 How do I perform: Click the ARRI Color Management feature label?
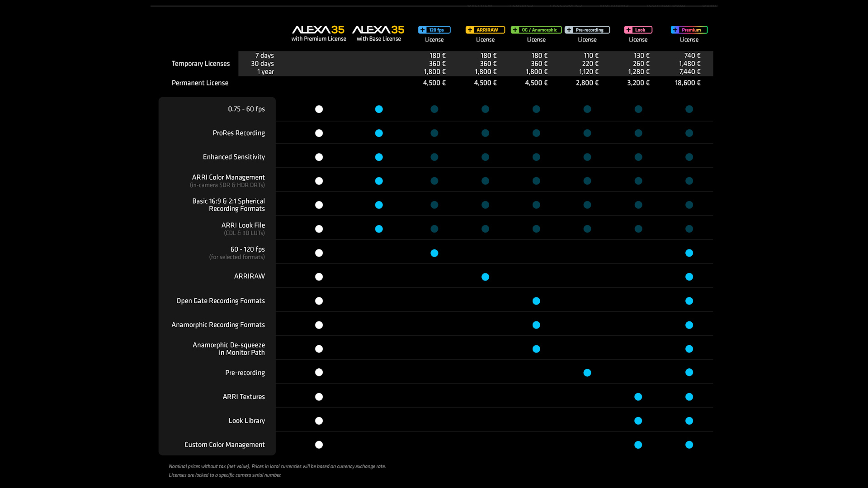228,177
